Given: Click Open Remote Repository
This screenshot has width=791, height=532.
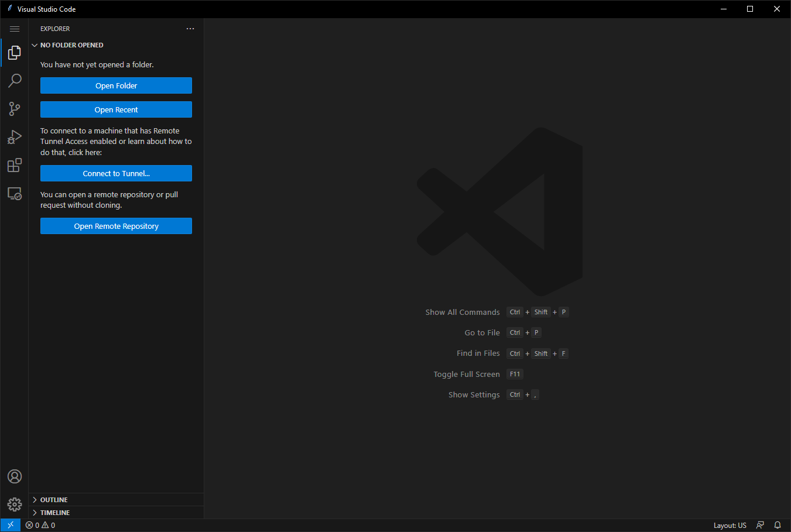Looking at the screenshot, I should click(x=116, y=226).
